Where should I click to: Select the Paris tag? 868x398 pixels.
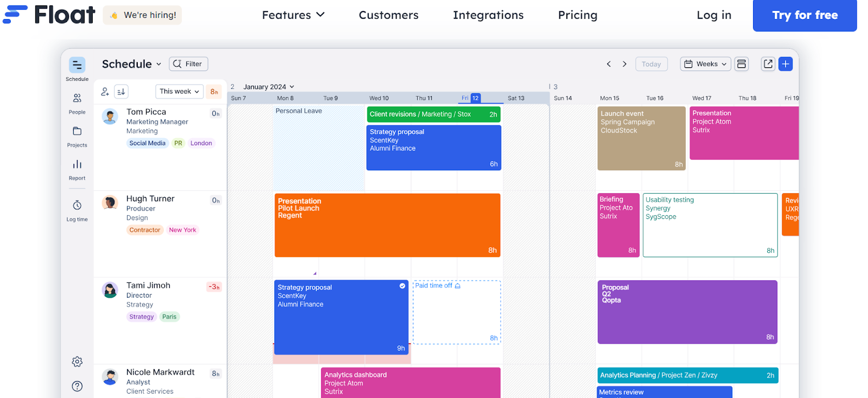(169, 317)
